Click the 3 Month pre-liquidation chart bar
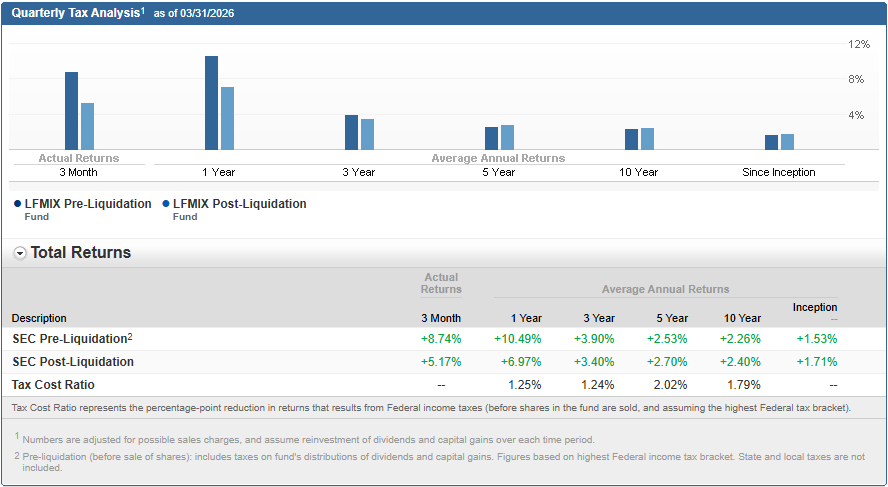This screenshot has width=888, height=487. 71,111
